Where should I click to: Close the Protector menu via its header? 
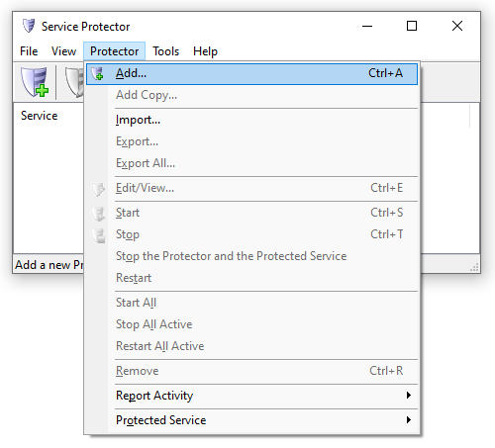[x=114, y=51]
